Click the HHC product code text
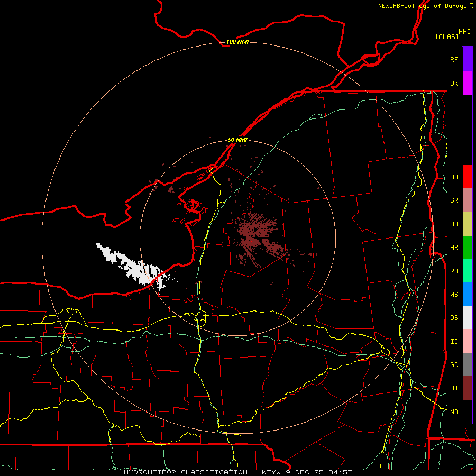Image resolution: width=476 pixels, height=476 pixels. pyautogui.click(x=464, y=32)
